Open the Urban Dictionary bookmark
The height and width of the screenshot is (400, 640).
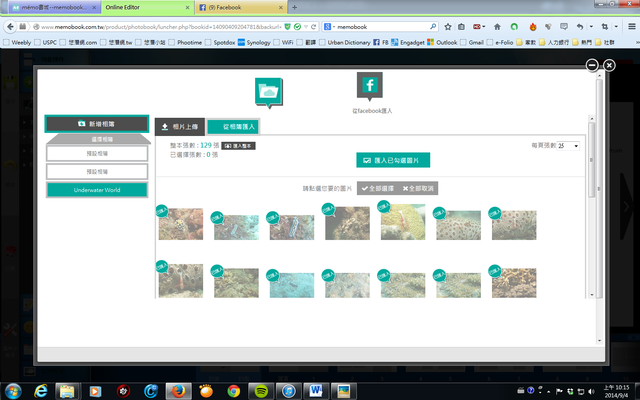pyautogui.click(x=345, y=42)
